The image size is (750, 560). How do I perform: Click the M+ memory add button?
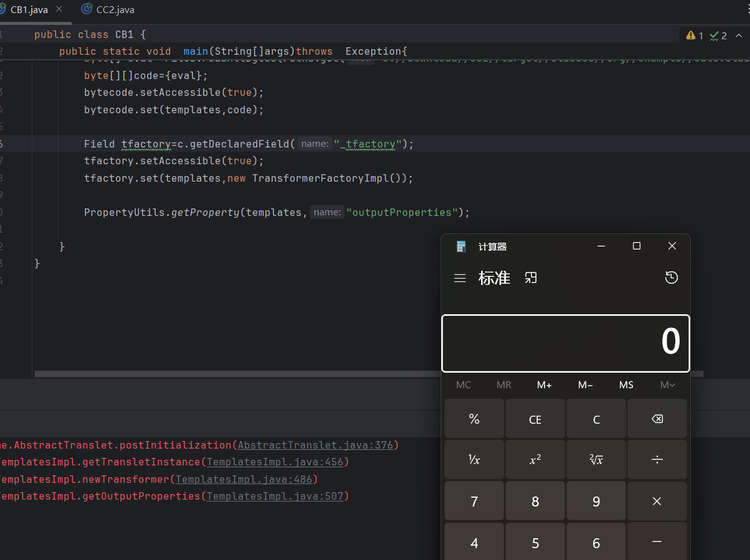pos(544,385)
